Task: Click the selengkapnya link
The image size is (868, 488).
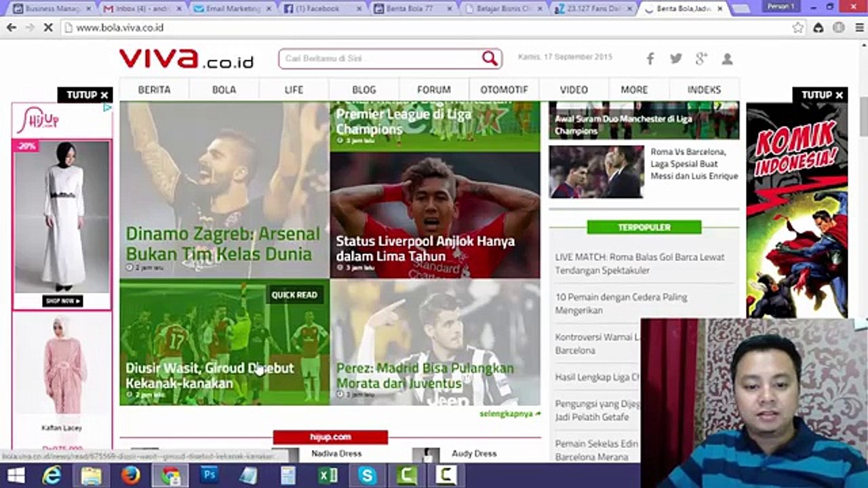Action: tap(509, 413)
